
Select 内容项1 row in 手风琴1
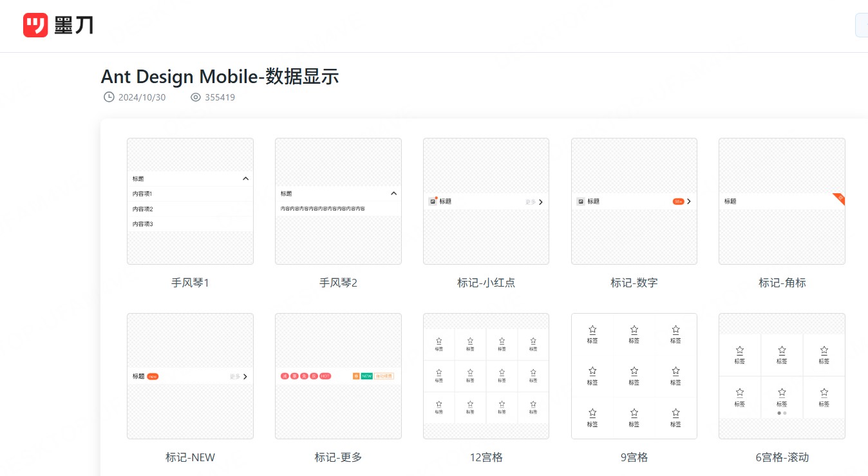[190, 194]
